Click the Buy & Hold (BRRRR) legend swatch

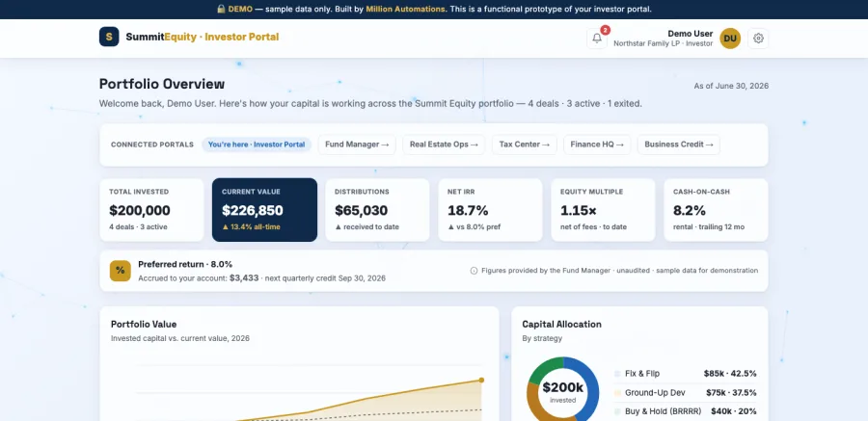click(x=617, y=411)
